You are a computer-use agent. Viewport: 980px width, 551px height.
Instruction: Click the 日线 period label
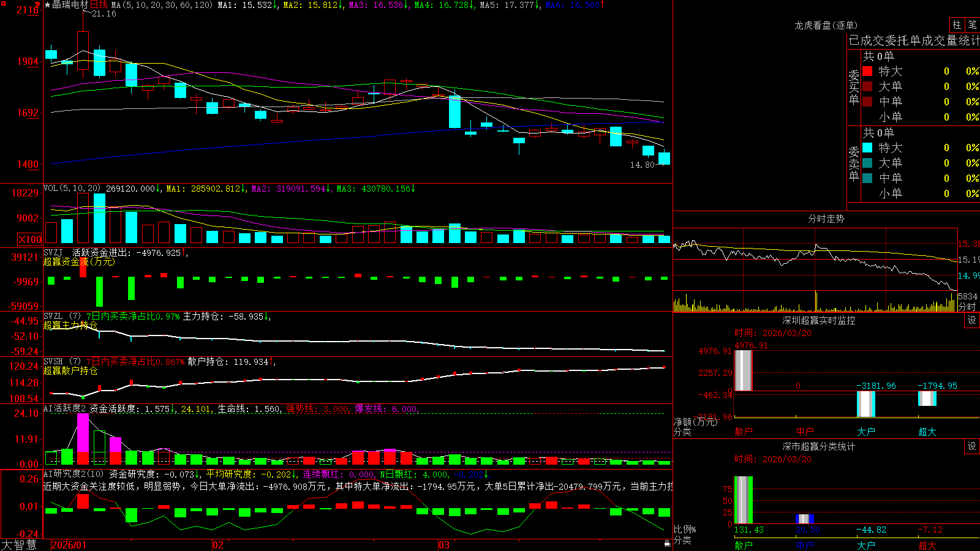click(x=99, y=5)
